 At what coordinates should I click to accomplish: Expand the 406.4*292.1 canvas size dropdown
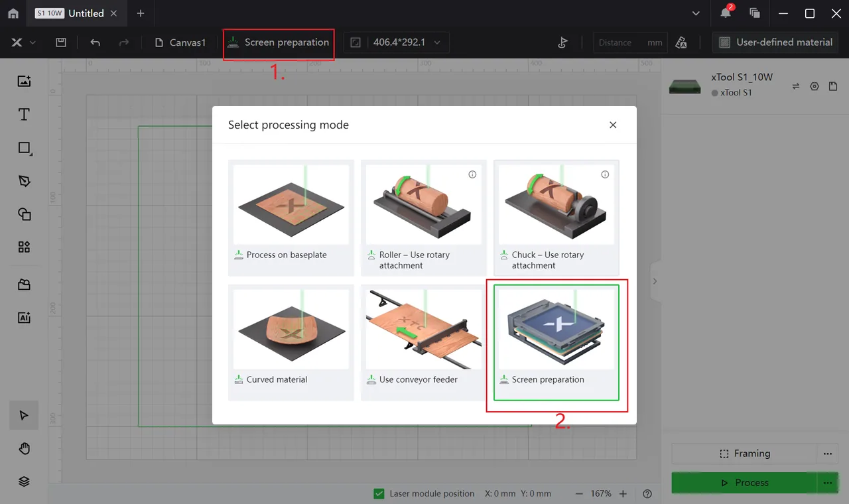click(396, 42)
